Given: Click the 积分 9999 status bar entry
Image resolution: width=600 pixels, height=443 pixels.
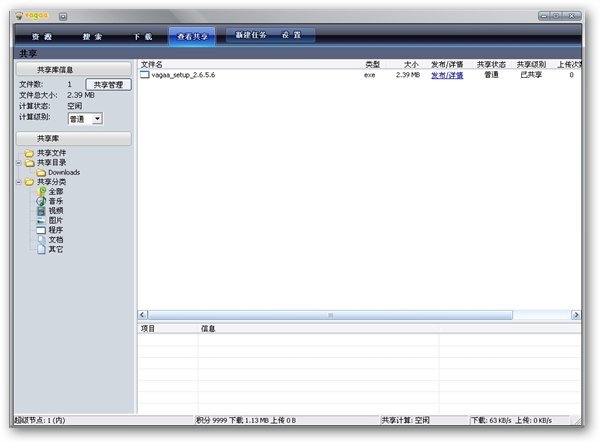Looking at the screenshot, I should tap(246, 420).
